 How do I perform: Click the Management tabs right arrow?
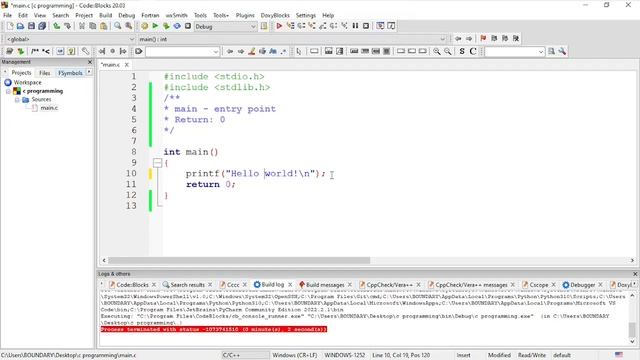coord(89,72)
